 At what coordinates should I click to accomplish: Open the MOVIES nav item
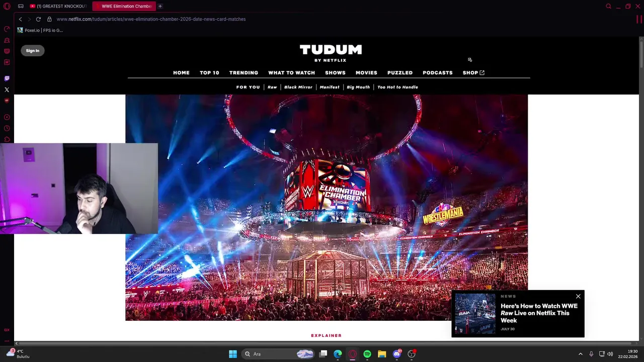click(x=366, y=73)
